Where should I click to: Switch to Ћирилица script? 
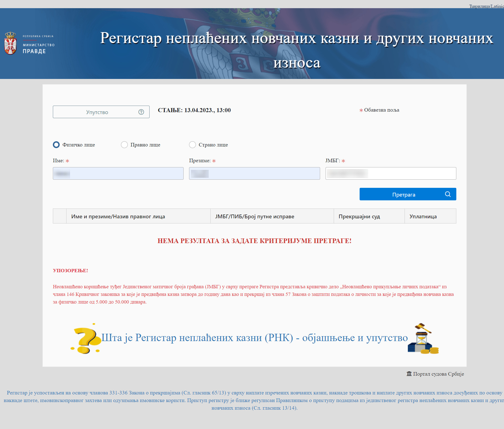(479, 6)
